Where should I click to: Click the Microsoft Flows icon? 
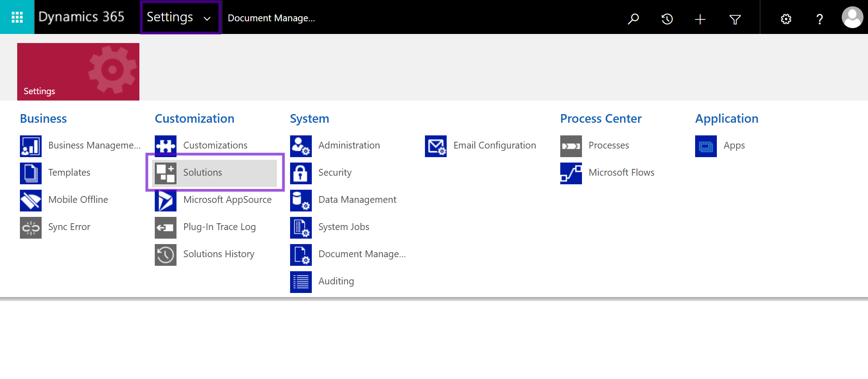pos(571,173)
